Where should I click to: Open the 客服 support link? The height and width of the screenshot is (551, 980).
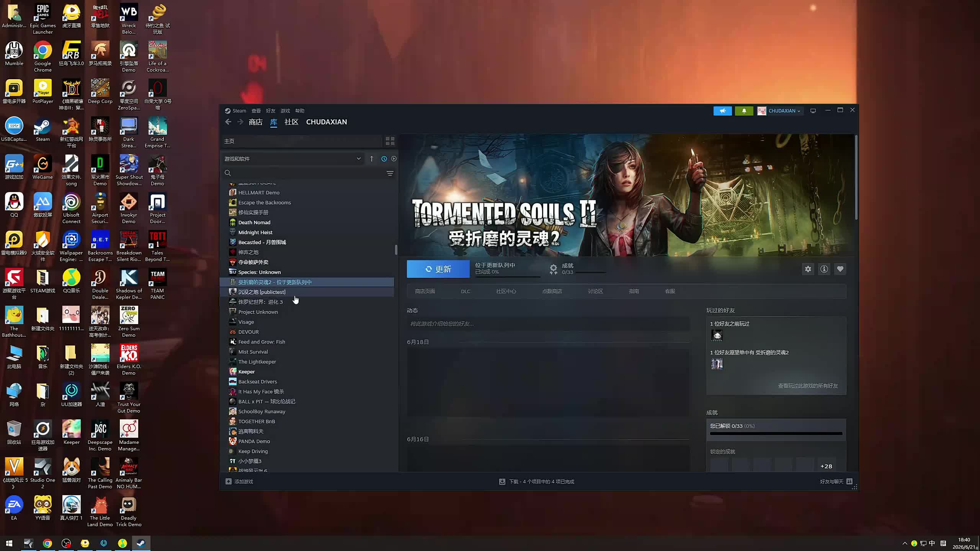670,292
